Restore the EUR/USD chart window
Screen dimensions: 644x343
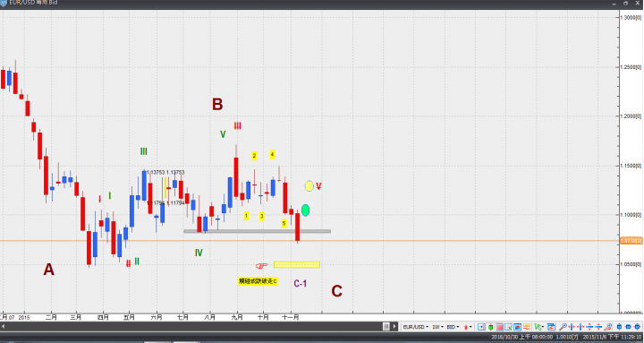tap(625, 3)
